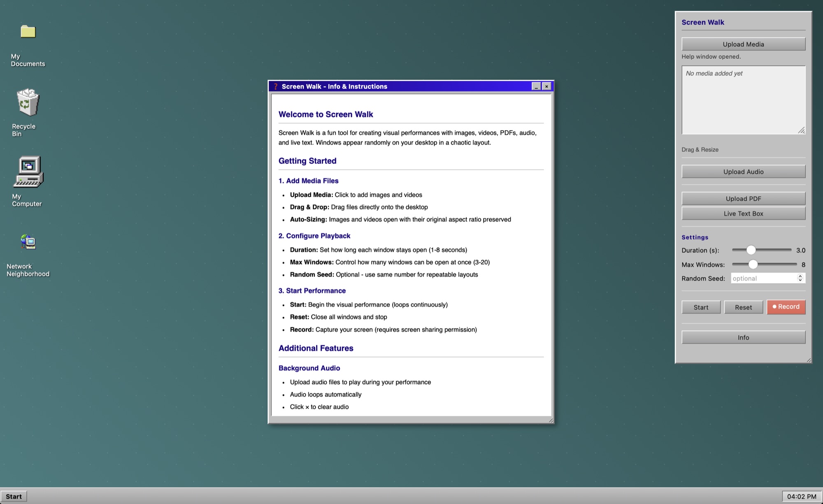Viewport: 823px width, 504px height.
Task: Click the 'Background Audio' subheading
Action: 309,368
